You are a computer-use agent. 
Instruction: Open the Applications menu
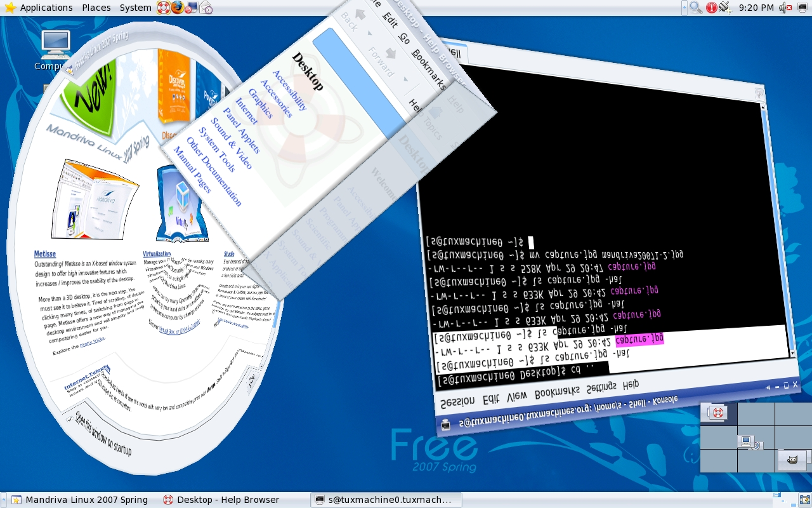tap(46, 8)
